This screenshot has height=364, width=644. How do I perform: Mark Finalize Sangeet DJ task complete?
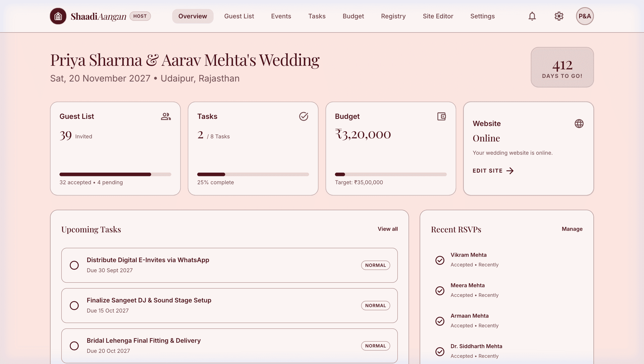click(x=74, y=306)
